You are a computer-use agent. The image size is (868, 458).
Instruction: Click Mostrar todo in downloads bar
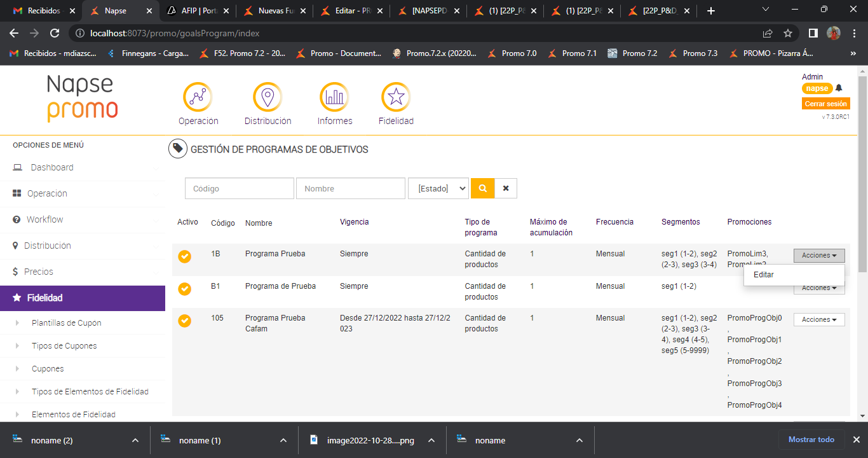point(811,440)
